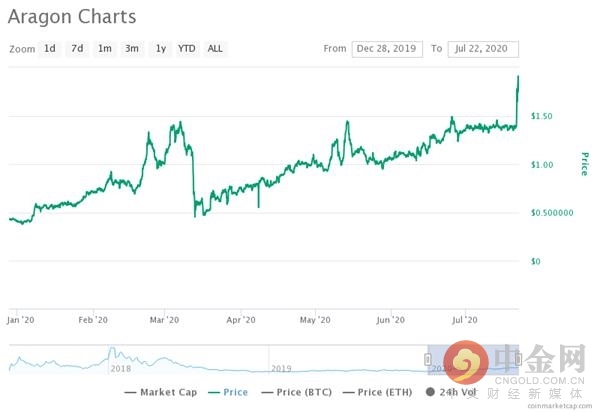
Task: Click the From date field
Action: [387, 48]
